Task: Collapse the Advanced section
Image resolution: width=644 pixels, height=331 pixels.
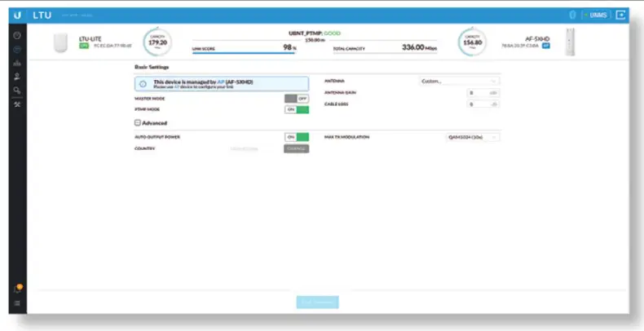Action: pyautogui.click(x=138, y=123)
